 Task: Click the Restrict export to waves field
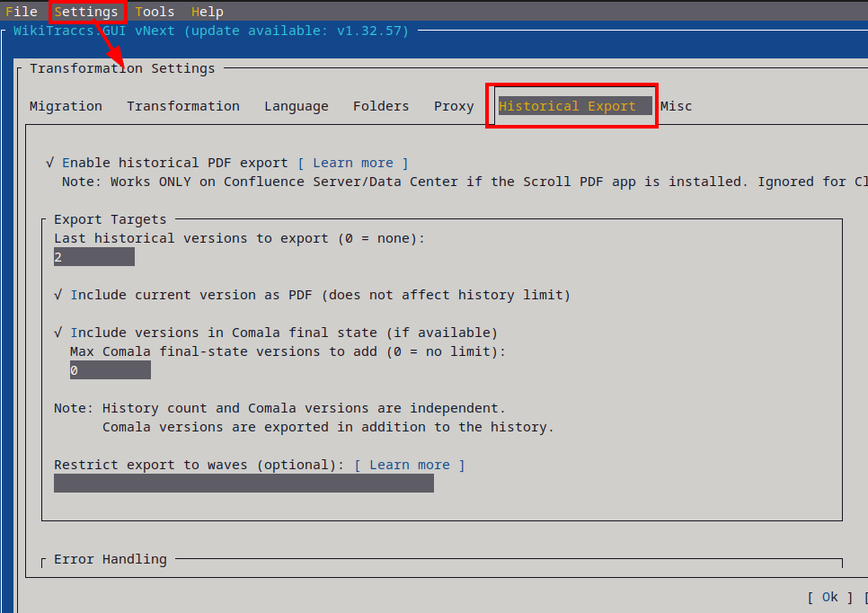click(x=244, y=484)
